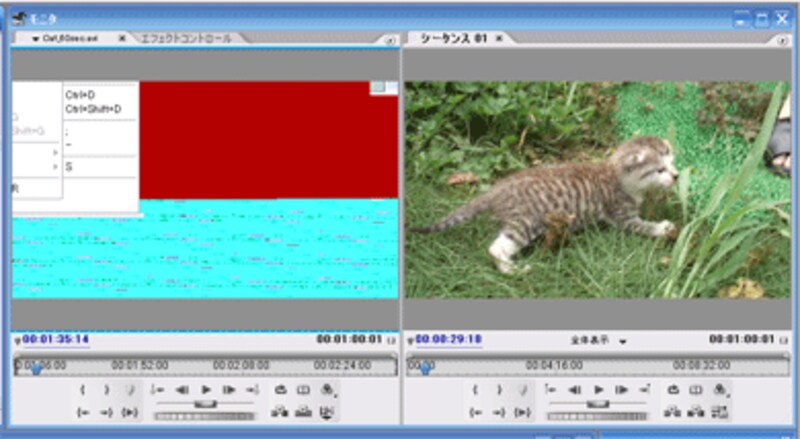Set Out point in Source monitor

[x=106, y=390]
